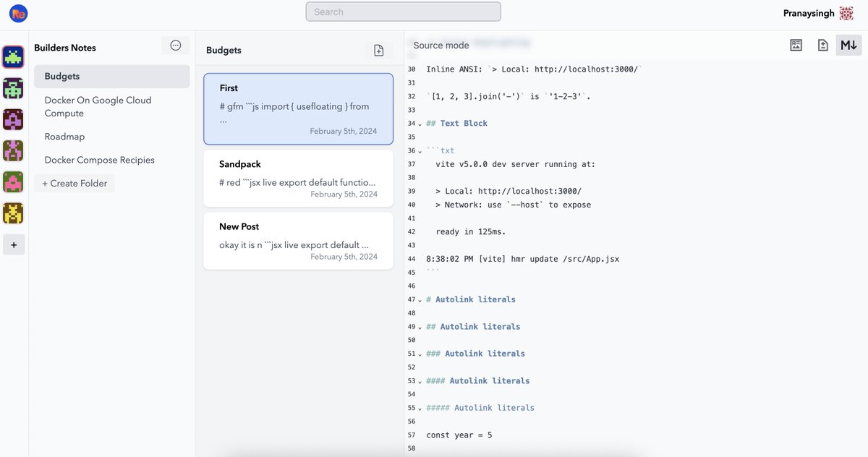Switch to the purple-on-maroon workspace avatar
The height and width of the screenshot is (457, 868).
[14, 119]
